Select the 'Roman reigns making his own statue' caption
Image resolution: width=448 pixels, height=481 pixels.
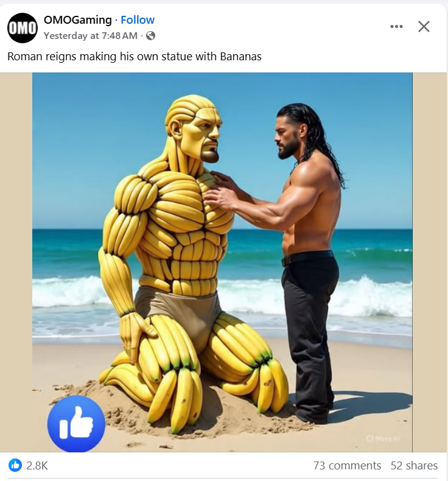coord(135,57)
